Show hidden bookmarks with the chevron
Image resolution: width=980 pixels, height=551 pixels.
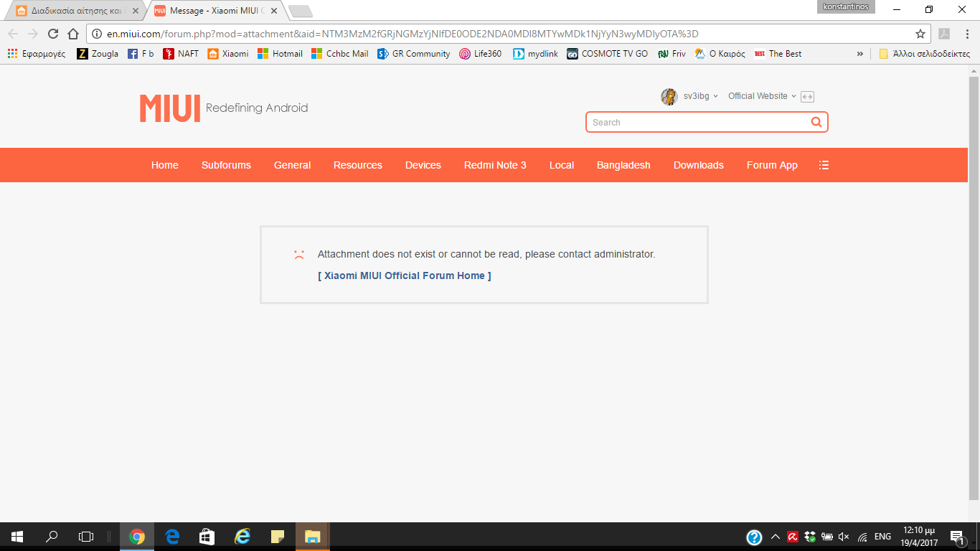pyautogui.click(x=860, y=54)
